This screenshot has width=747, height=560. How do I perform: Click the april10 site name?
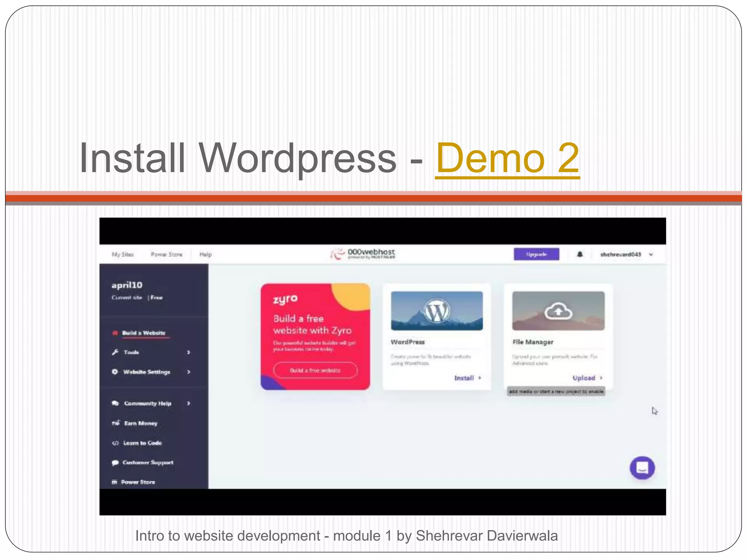pos(127,285)
